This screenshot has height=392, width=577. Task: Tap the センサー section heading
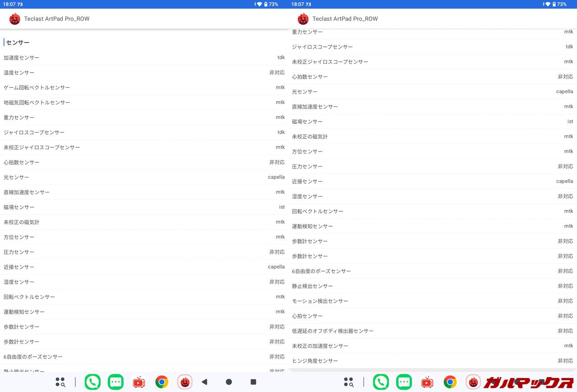[18, 42]
